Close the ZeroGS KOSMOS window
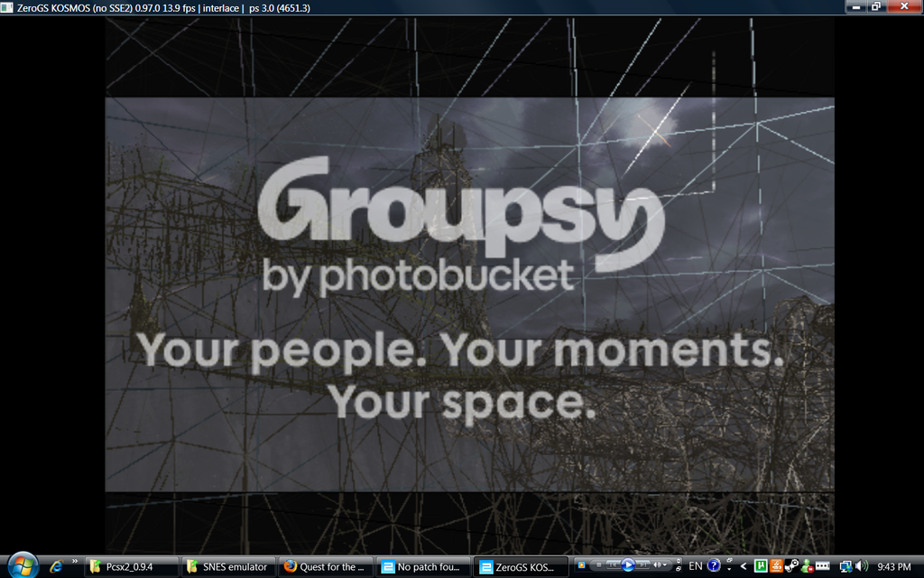 (904, 6)
